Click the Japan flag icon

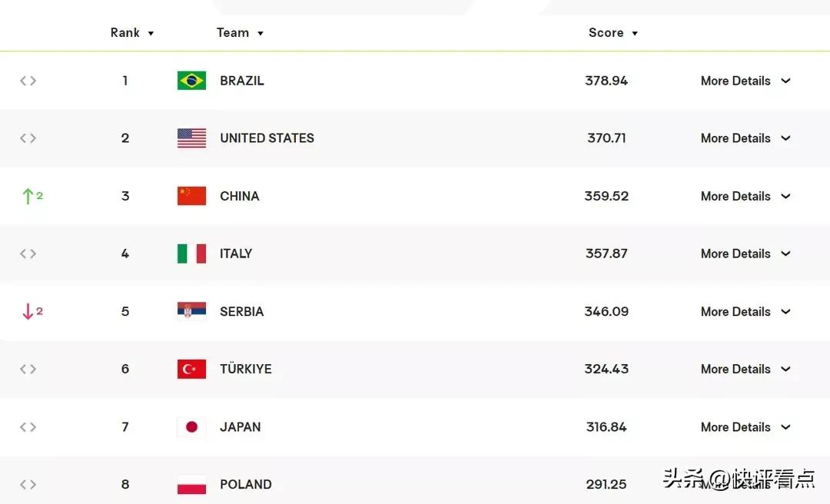[x=191, y=426]
